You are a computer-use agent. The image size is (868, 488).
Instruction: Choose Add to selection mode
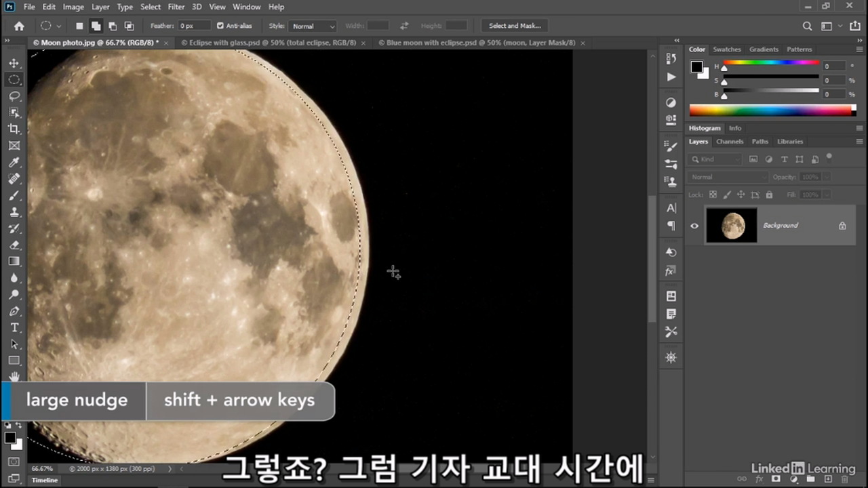point(96,26)
